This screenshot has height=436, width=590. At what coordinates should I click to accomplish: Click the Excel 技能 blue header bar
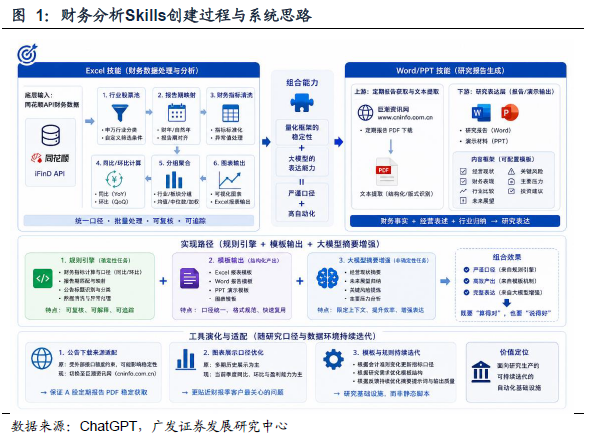point(139,70)
